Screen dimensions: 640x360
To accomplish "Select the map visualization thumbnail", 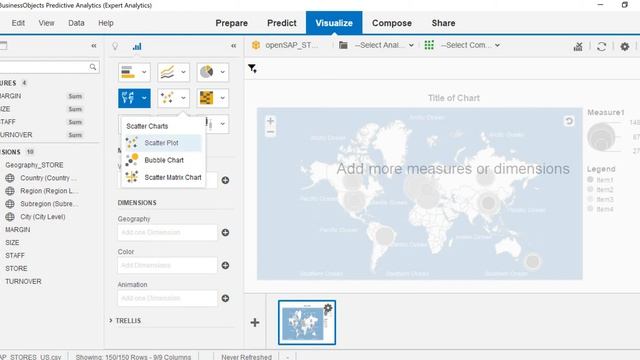I will (x=307, y=322).
